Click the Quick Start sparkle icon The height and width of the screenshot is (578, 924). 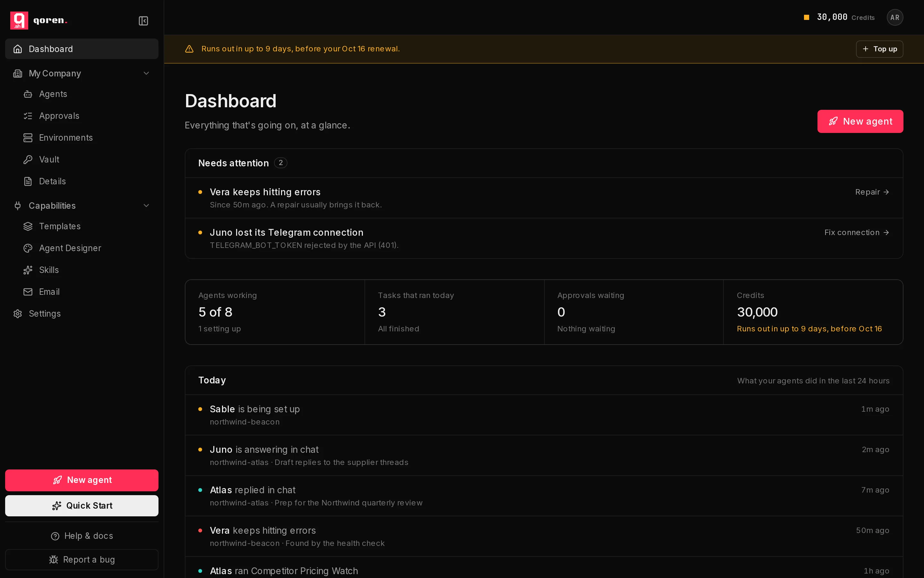click(56, 506)
